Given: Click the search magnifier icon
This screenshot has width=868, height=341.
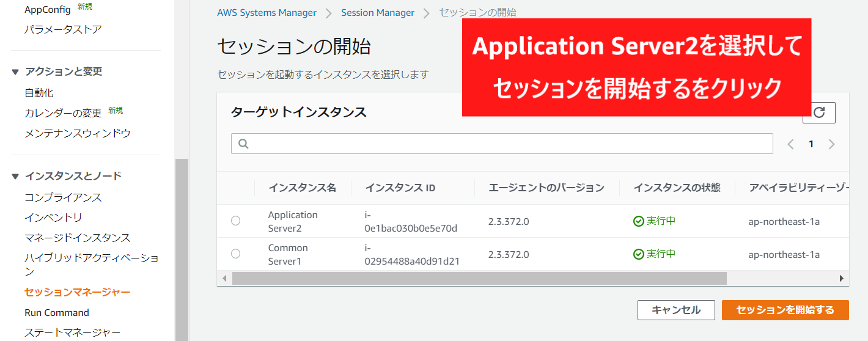Looking at the screenshot, I should pos(243,144).
